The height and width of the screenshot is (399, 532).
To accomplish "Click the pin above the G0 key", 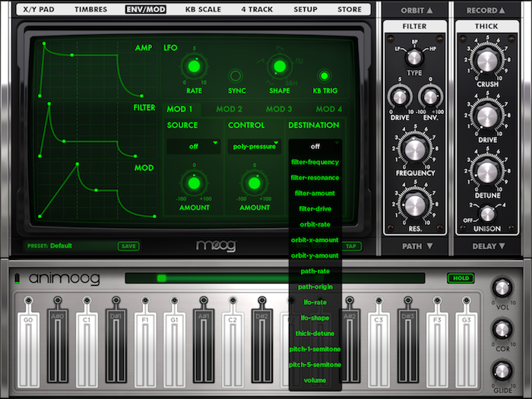I will (x=29, y=301).
